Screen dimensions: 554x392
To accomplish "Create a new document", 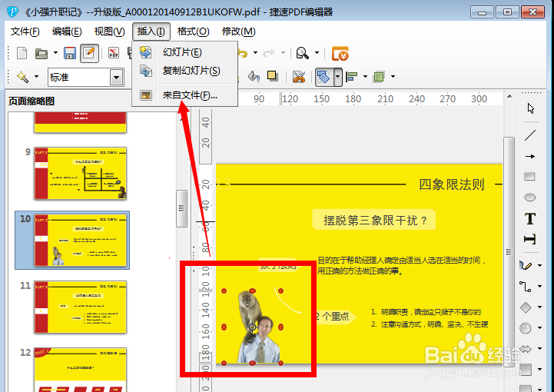I will pos(22,53).
